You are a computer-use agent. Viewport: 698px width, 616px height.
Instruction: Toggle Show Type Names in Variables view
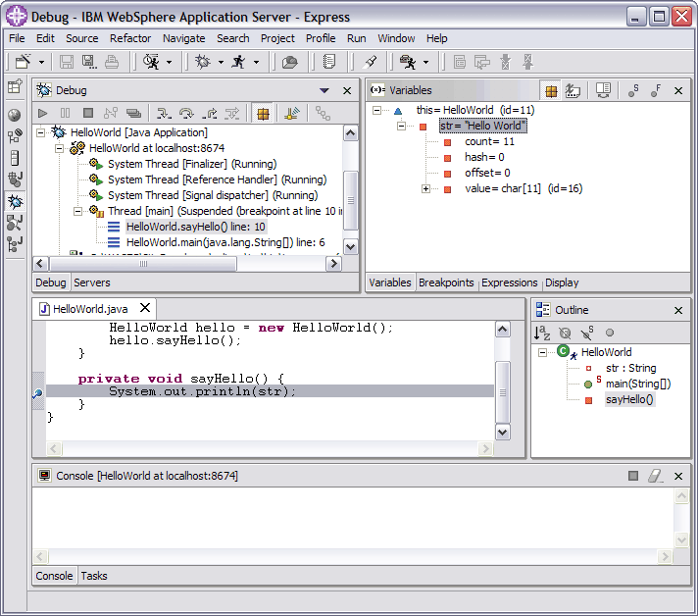pos(573,91)
